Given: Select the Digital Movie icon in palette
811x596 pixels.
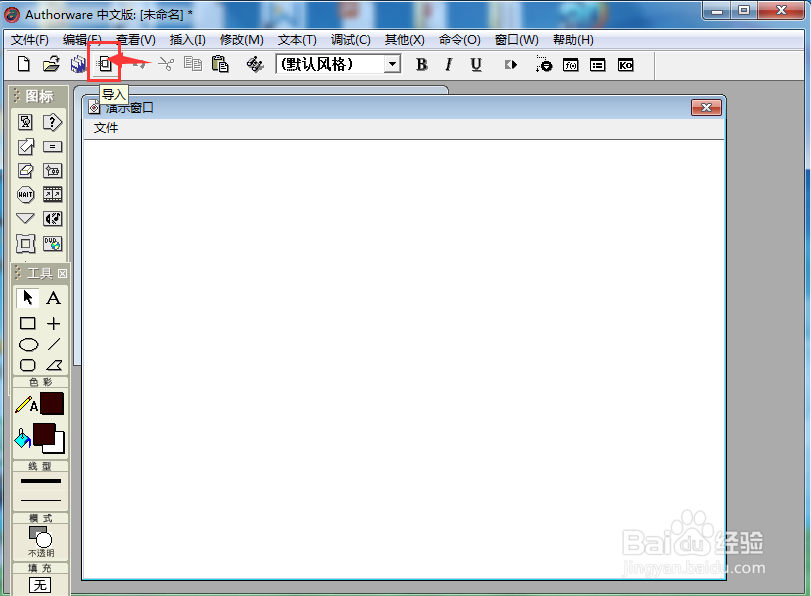Looking at the screenshot, I should pyautogui.click(x=52, y=195).
